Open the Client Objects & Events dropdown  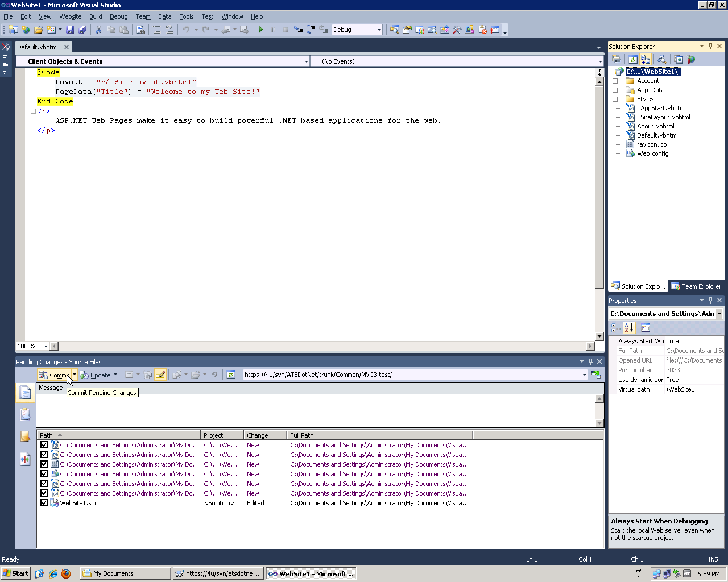point(306,61)
